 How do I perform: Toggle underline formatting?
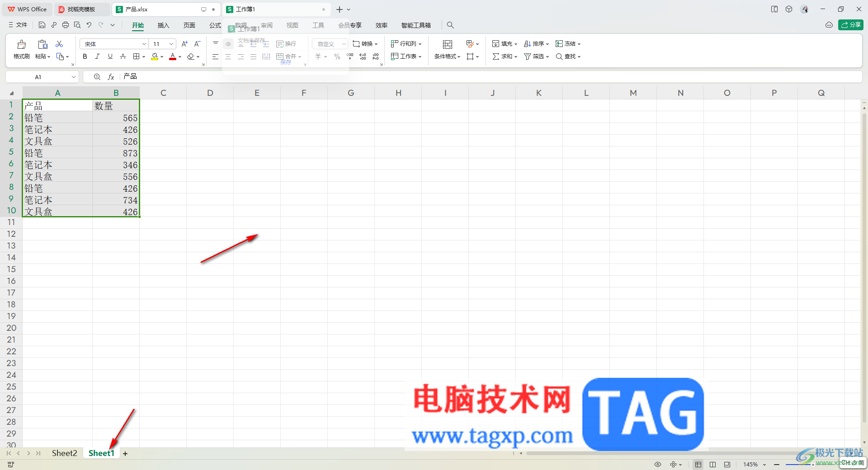click(x=110, y=56)
